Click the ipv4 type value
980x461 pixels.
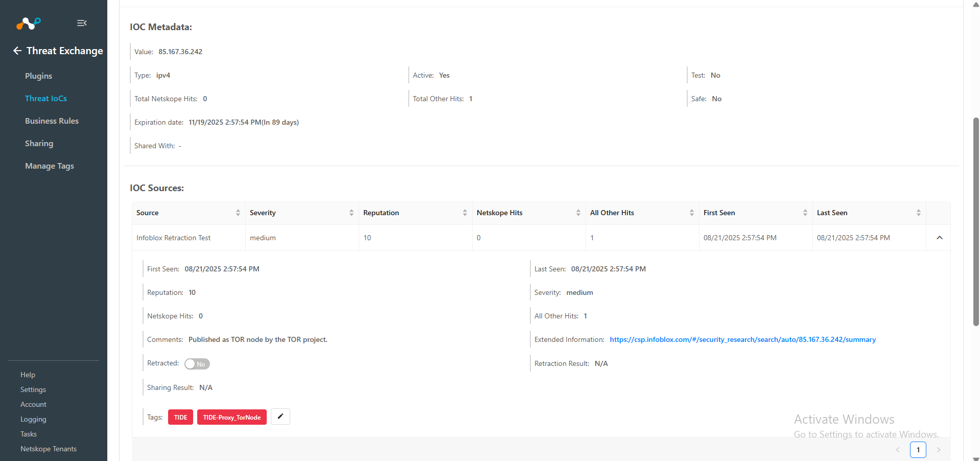pos(163,75)
